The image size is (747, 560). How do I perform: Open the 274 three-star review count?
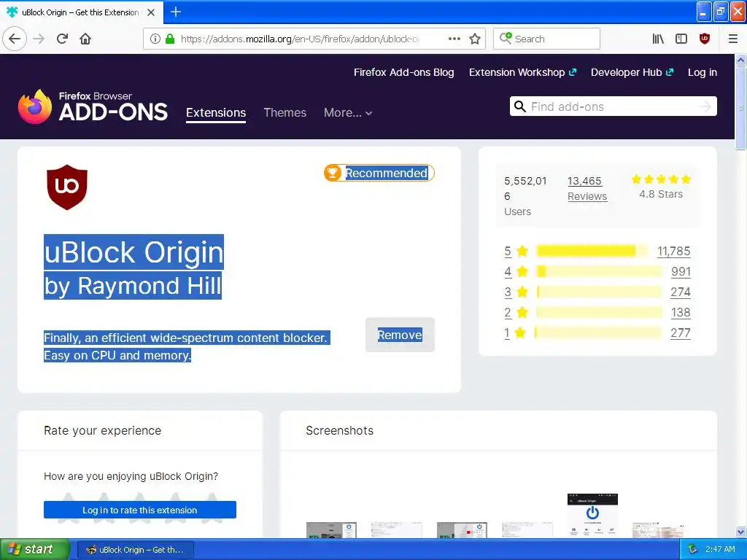click(681, 292)
